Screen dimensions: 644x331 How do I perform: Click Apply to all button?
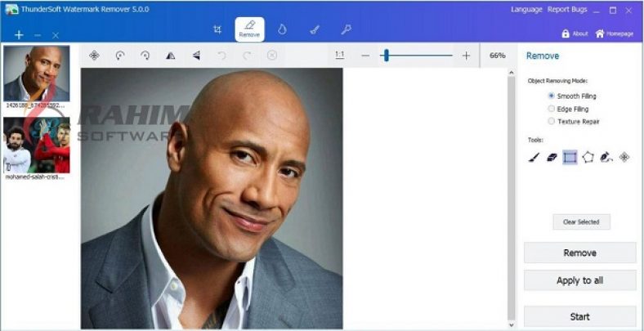[x=580, y=280]
